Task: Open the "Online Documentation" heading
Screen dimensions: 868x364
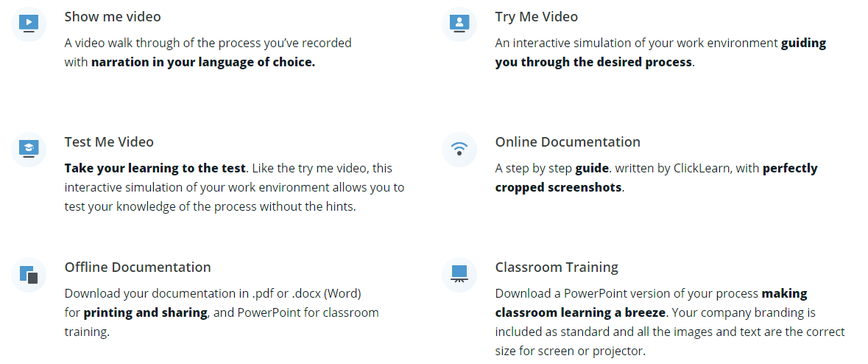Action: [x=568, y=141]
